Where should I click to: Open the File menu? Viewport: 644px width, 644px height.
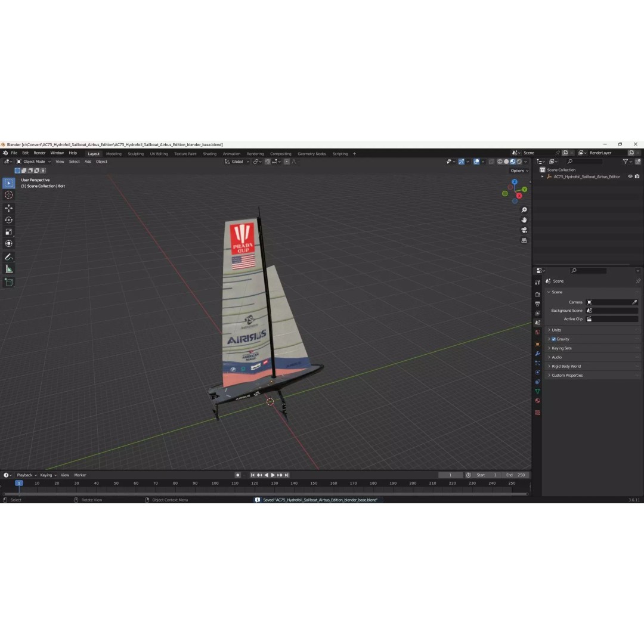pyautogui.click(x=14, y=153)
